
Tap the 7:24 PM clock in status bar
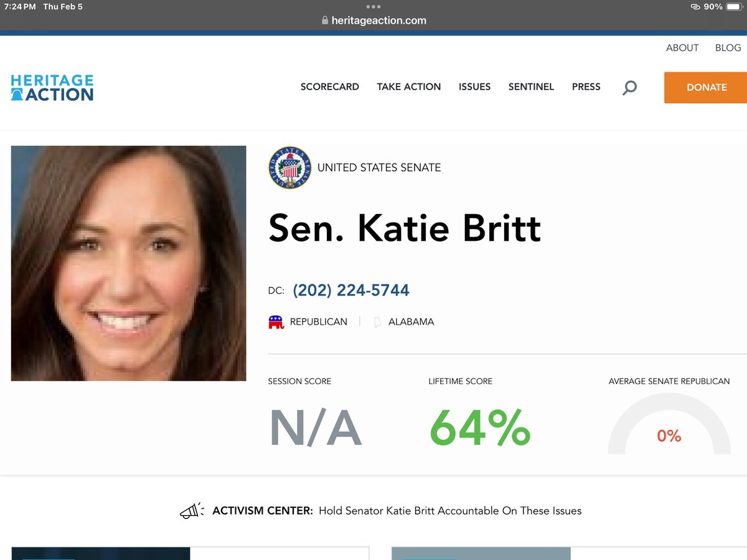(x=21, y=7)
